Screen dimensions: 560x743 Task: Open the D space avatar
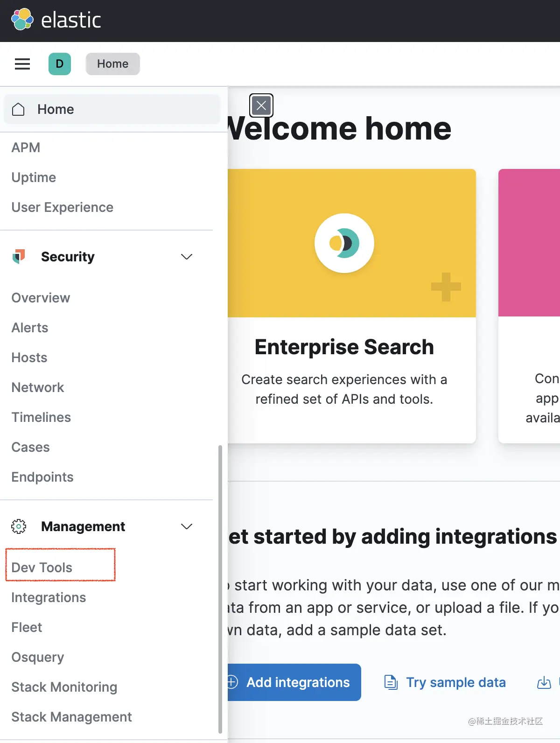(x=60, y=64)
